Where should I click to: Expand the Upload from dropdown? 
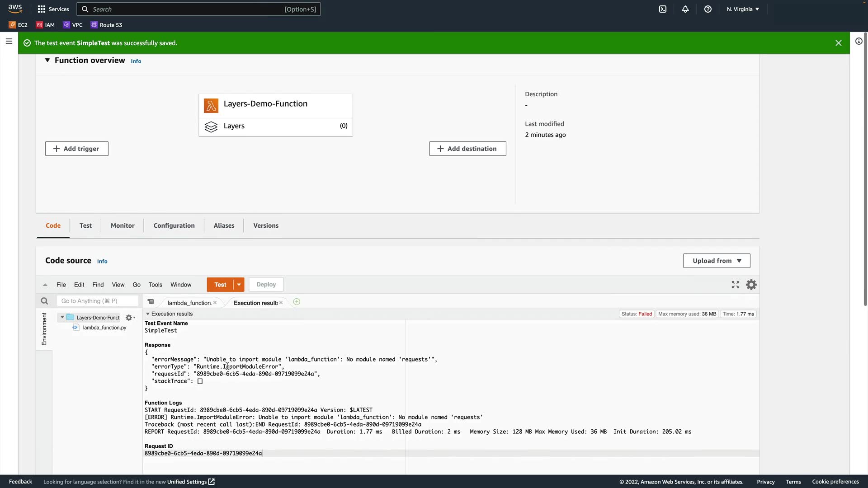pos(717,261)
